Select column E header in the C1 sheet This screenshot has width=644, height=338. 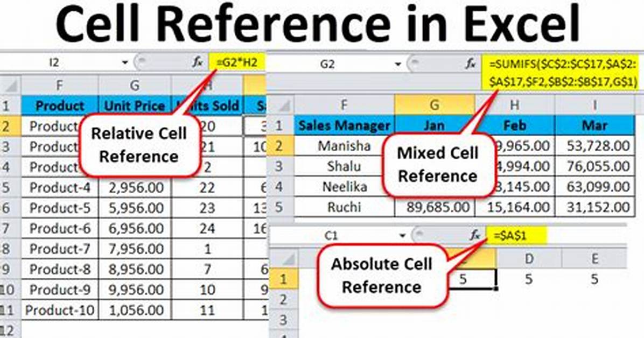(x=594, y=259)
